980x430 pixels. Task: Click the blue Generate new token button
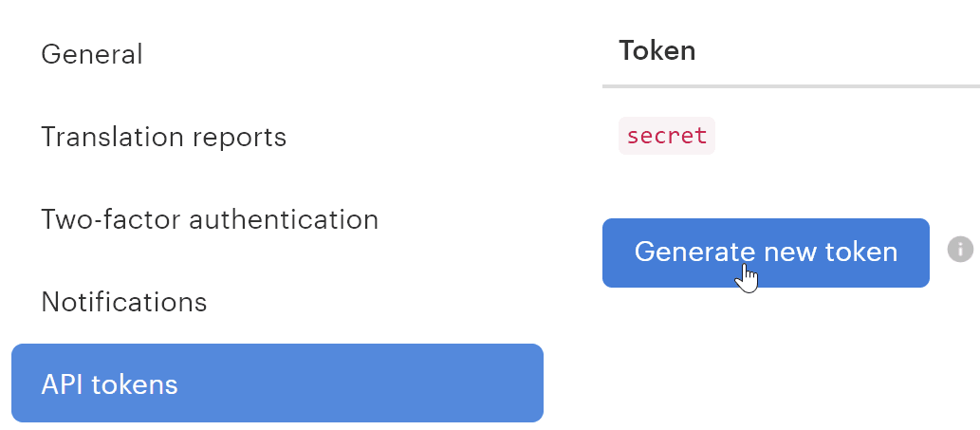click(766, 252)
